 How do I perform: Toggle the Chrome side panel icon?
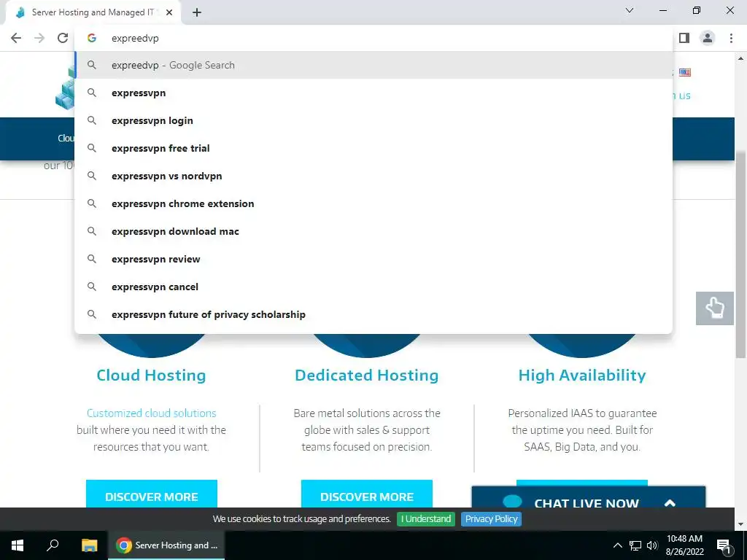click(684, 38)
